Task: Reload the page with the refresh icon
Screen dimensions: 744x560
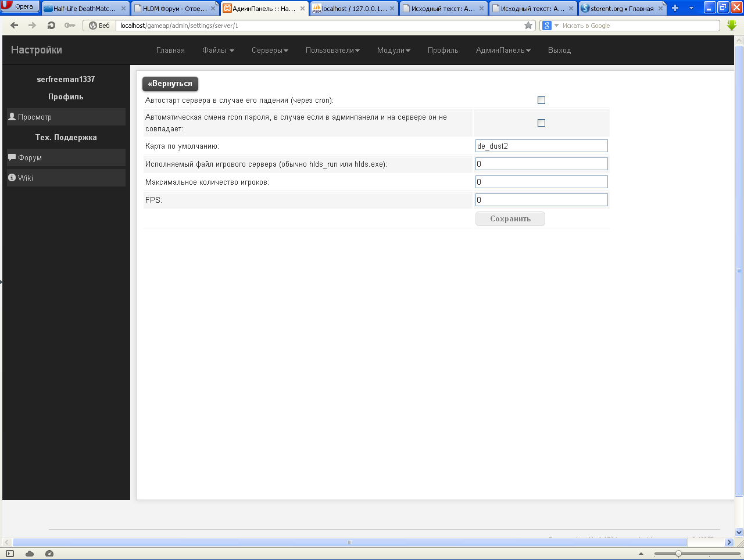Action: click(51, 26)
